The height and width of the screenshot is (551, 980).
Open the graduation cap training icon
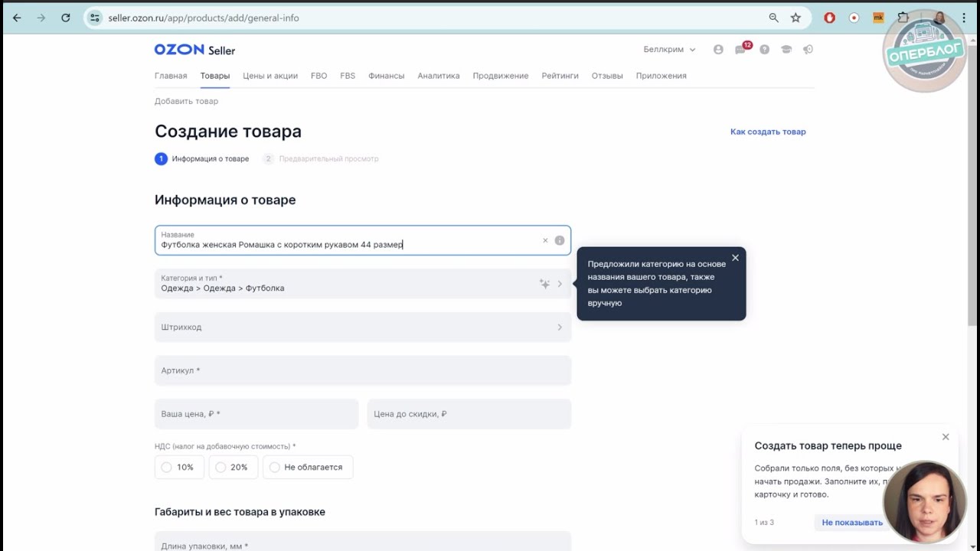click(786, 50)
